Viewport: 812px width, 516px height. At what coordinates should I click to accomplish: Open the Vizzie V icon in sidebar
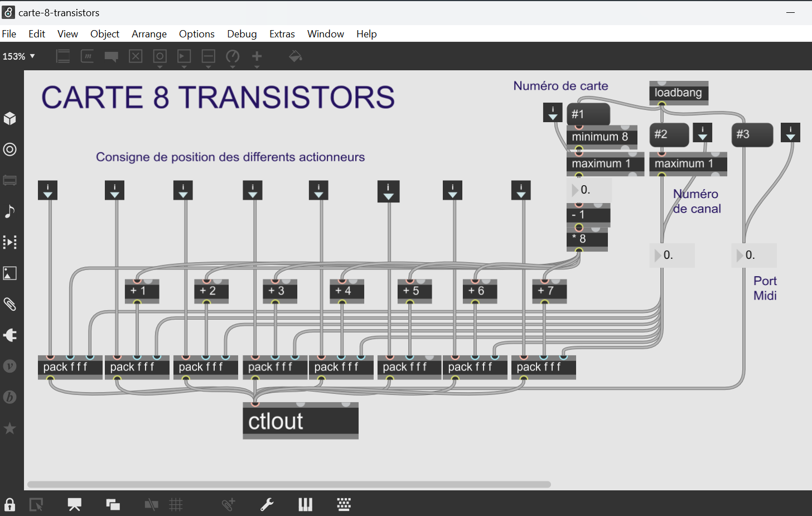click(x=10, y=366)
